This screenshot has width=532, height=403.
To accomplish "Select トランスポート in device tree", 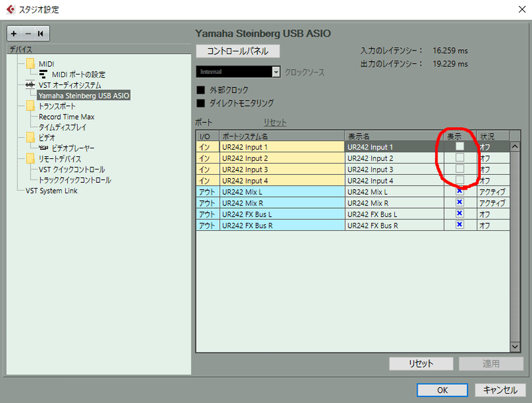I will (x=57, y=106).
